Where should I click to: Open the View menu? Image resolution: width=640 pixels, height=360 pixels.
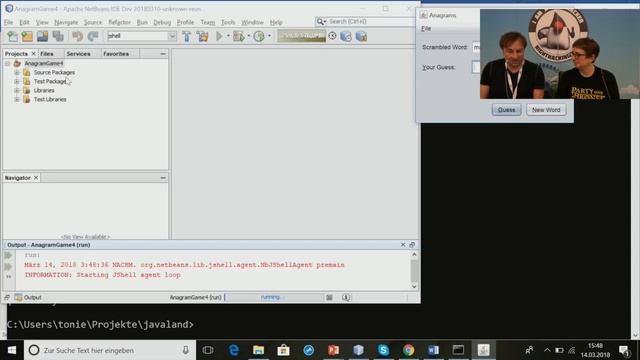coord(42,22)
